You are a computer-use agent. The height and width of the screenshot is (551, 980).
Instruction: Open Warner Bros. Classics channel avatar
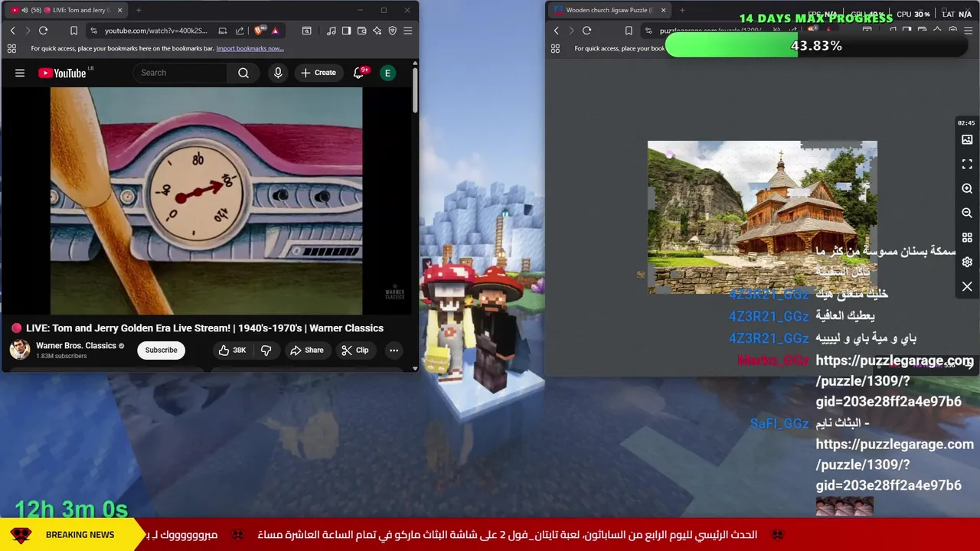[x=20, y=350]
